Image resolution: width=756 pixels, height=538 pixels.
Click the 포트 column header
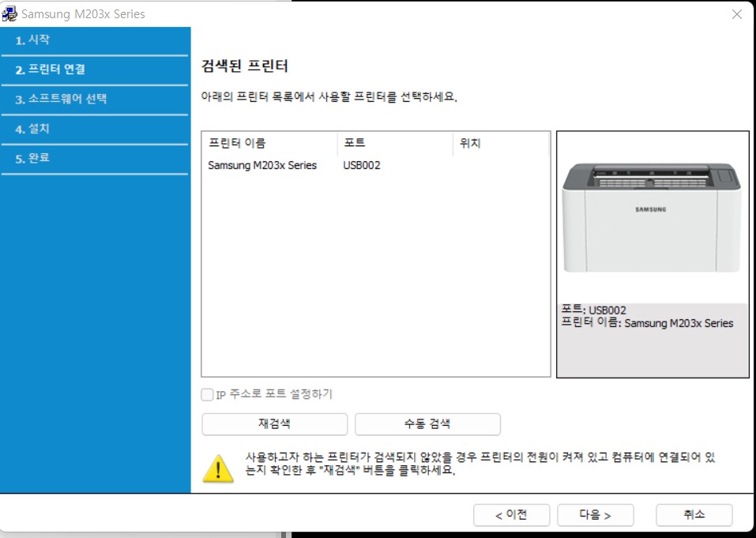(395, 143)
